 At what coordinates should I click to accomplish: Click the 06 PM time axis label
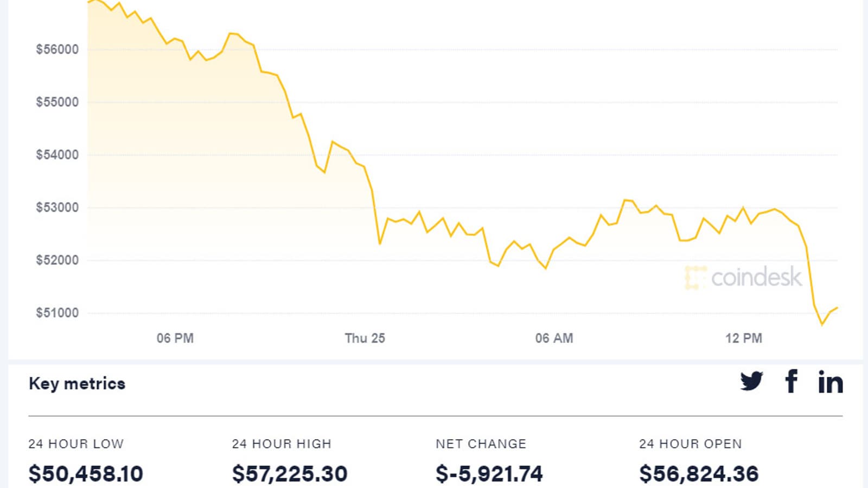[175, 338]
